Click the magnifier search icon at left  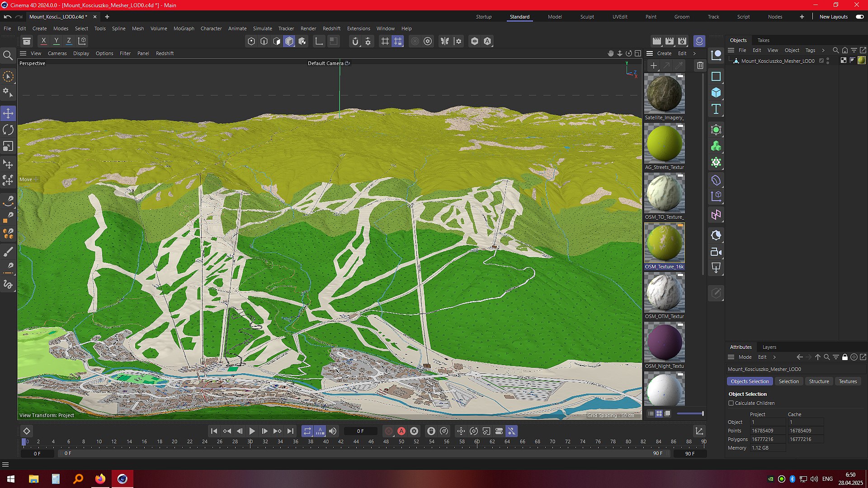coord(8,56)
